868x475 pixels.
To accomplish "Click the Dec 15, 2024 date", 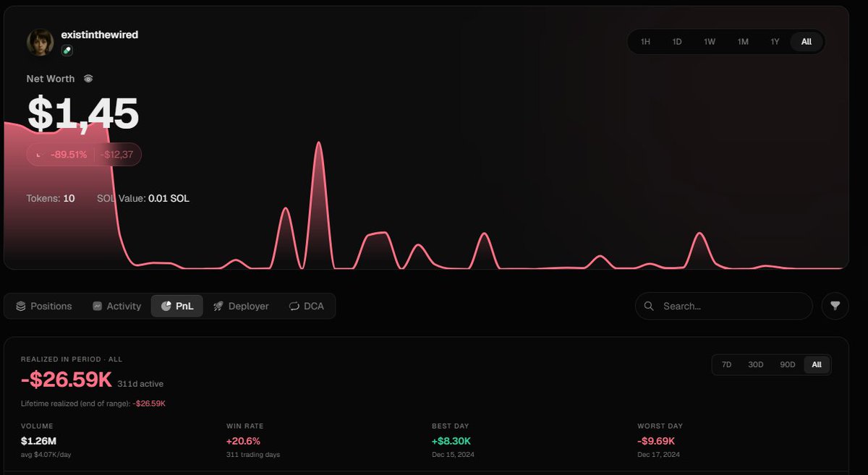I will pyautogui.click(x=452, y=455).
